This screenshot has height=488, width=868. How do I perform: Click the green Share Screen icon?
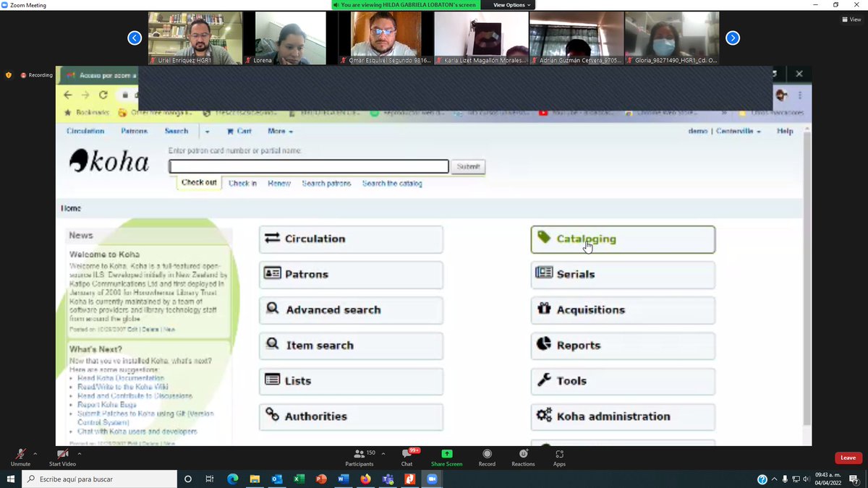(446, 453)
